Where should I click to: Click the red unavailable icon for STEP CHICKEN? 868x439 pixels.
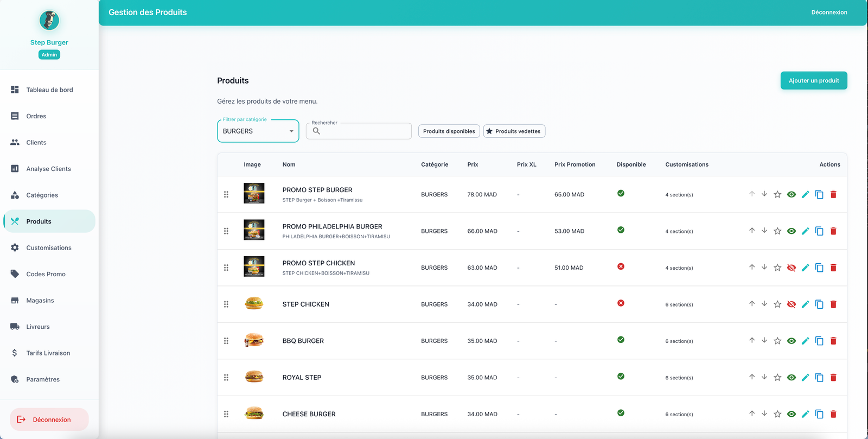point(621,303)
